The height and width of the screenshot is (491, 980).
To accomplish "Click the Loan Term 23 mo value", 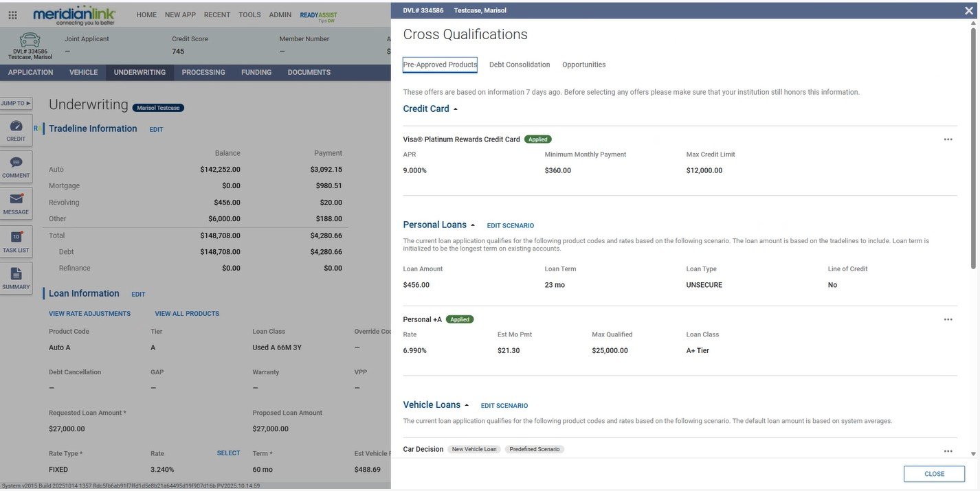I will pyautogui.click(x=555, y=285).
